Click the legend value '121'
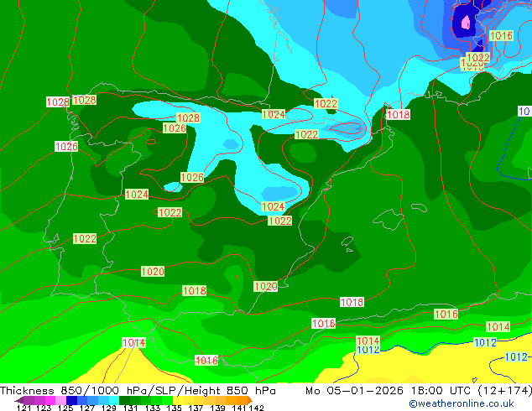 pyautogui.click(x=23, y=408)
